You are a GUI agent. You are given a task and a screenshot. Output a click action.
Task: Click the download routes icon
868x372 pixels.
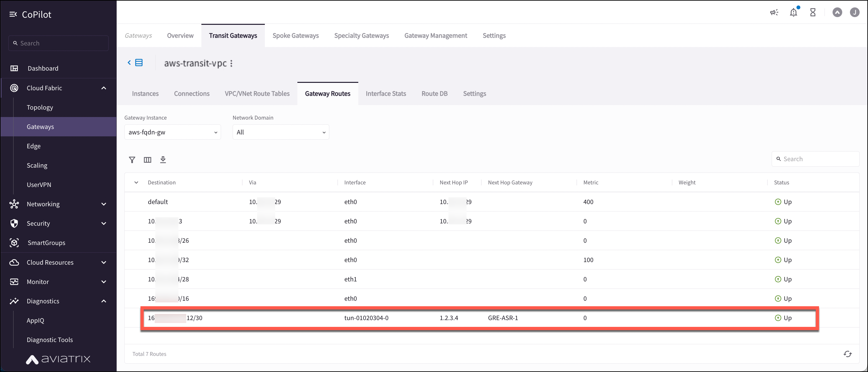(x=163, y=160)
